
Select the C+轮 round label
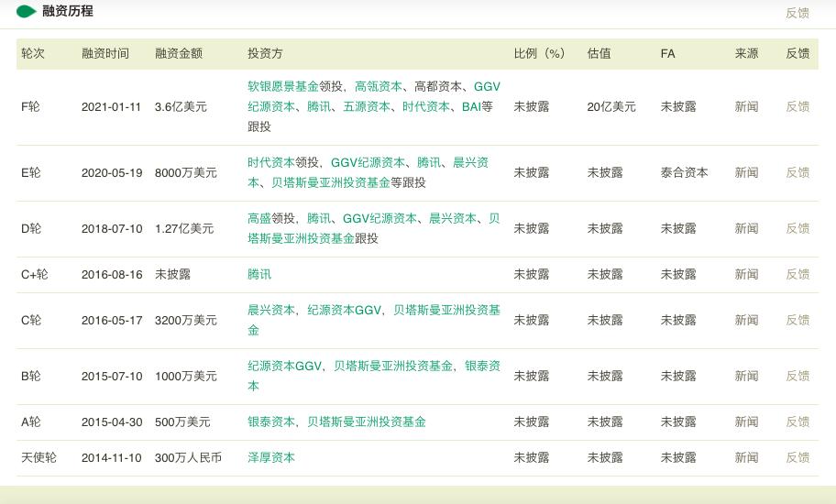[x=35, y=274]
